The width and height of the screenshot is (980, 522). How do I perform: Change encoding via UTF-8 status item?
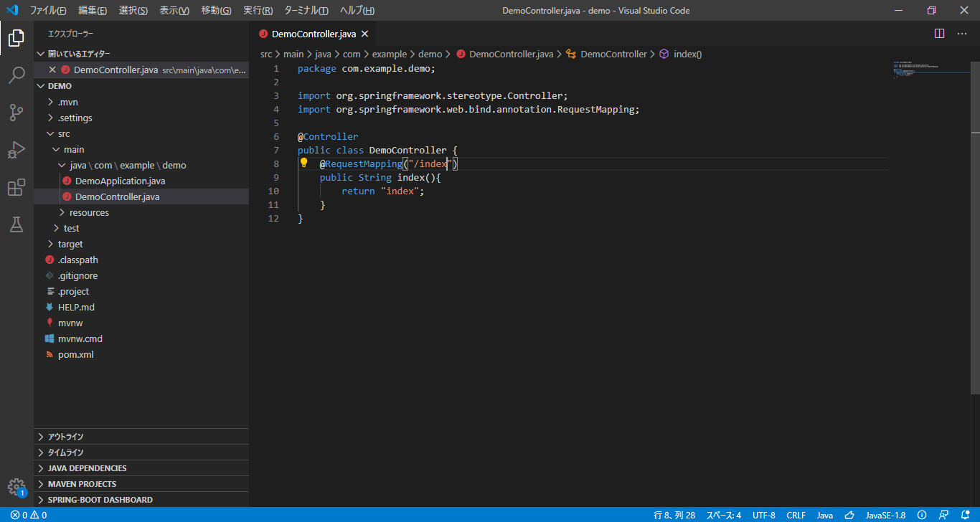point(764,515)
